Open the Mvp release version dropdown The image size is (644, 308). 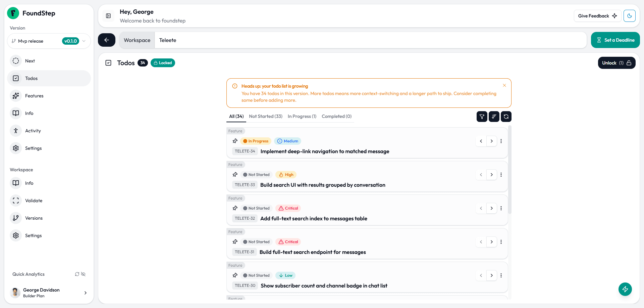pyautogui.click(x=49, y=41)
